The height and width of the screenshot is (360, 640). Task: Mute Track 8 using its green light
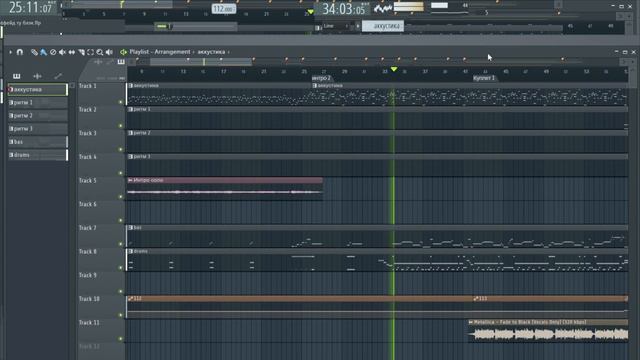pos(120,268)
